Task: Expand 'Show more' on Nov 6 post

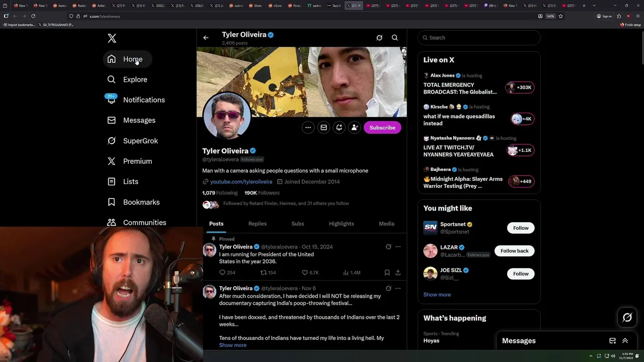Action: click(232, 345)
